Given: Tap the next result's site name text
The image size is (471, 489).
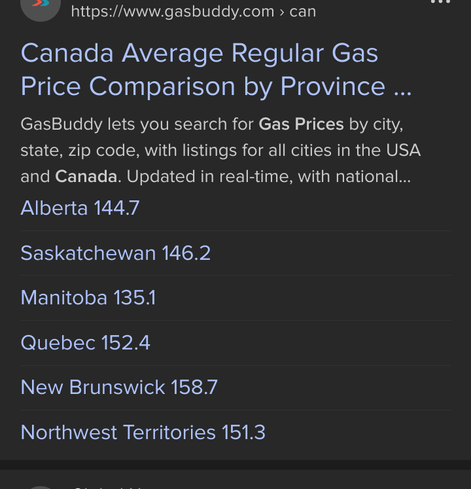Looking at the screenshot, I should click(110, 487).
